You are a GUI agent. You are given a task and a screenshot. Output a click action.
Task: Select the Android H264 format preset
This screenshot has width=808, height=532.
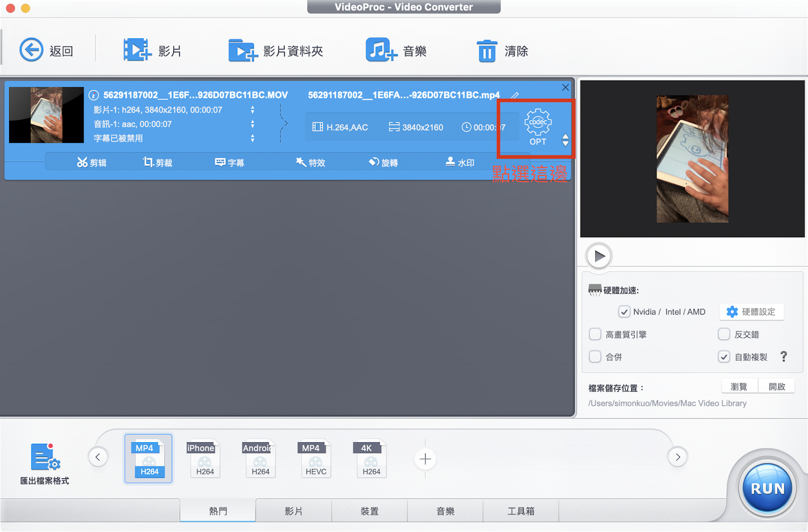(259, 458)
